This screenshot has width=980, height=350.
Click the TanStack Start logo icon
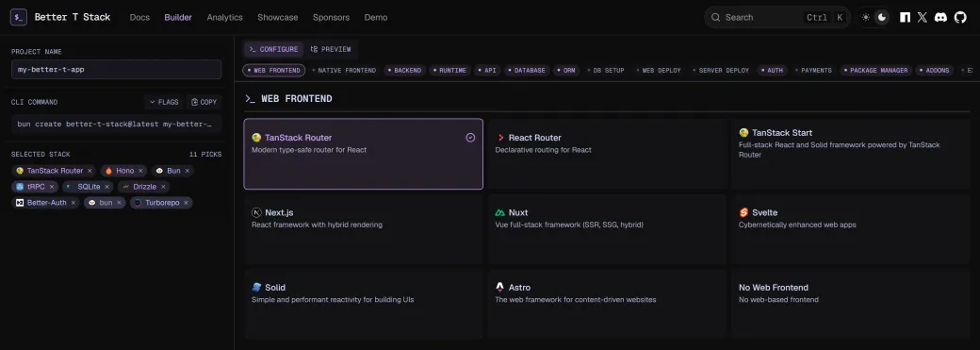pyautogui.click(x=743, y=133)
